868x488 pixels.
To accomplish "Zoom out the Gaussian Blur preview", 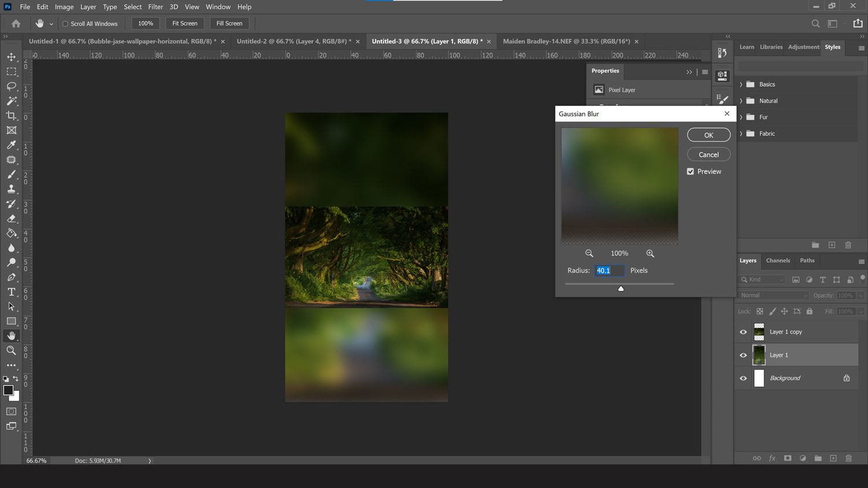I will tap(589, 253).
